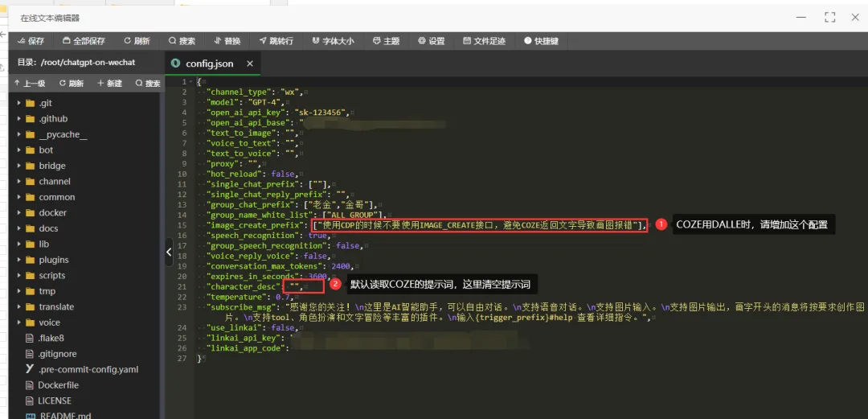
Task: Create new item with 新建 button
Action: pyautogui.click(x=109, y=83)
